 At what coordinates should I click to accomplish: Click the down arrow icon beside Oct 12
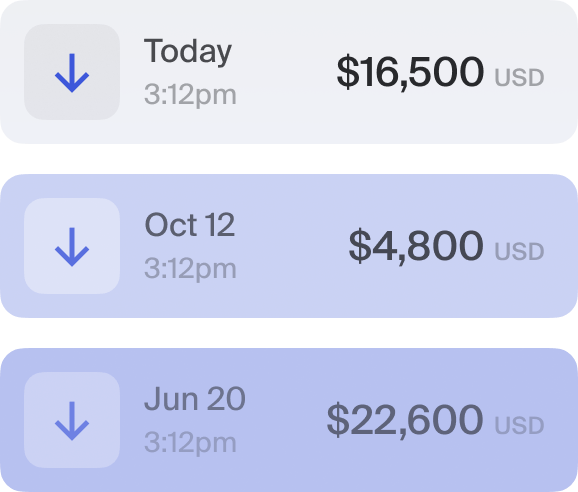point(72,247)
